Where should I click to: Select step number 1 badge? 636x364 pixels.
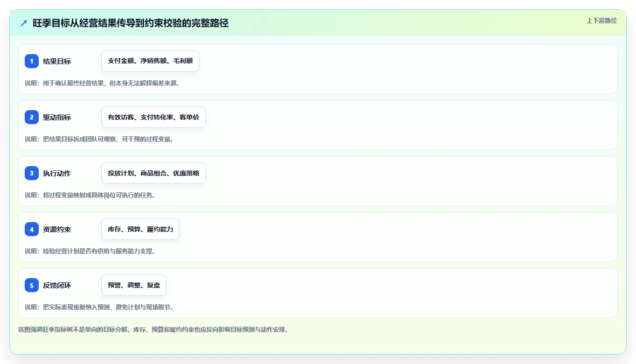click(x=32, y=61)
